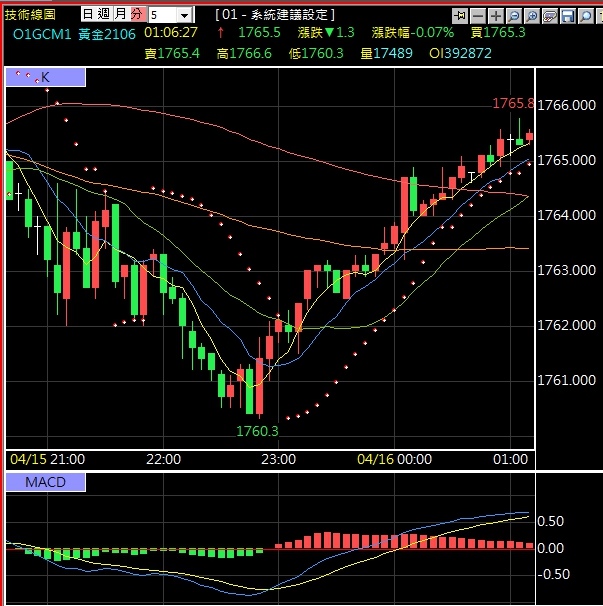Viewport: 603px width, 606px height.
Task: Click the K indicator panel label
Action: pyautogui.click(x=46, y=77)
